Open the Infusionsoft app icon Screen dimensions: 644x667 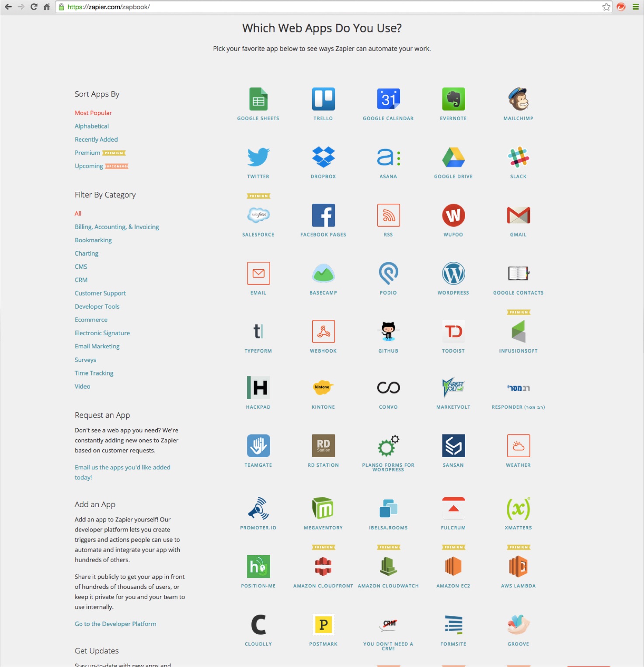[x=519, y=331]
